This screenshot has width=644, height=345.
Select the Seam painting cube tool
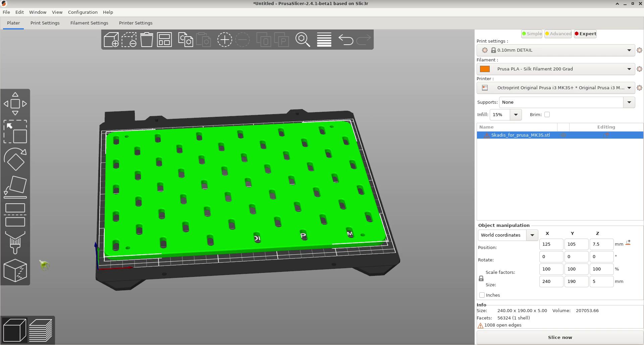pos(15,270)
